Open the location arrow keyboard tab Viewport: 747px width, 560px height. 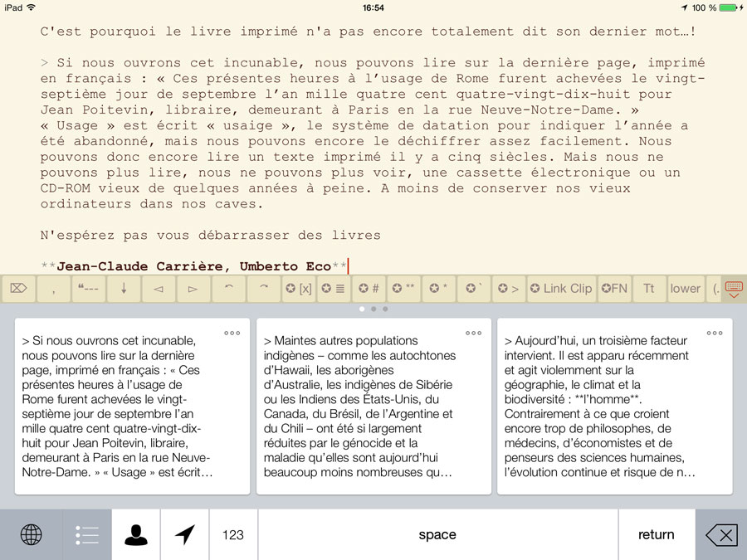coord(185,535)
